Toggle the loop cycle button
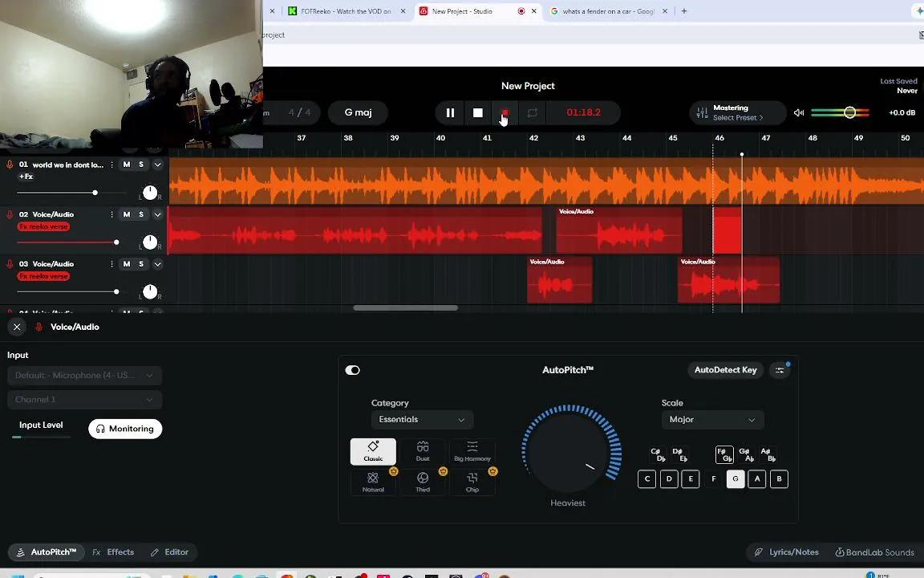The image size is (924, 578). click(532, 112)
